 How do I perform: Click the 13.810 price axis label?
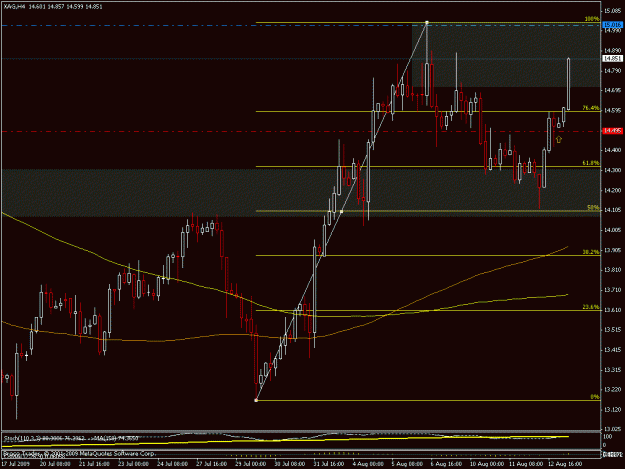click(613, 270)
